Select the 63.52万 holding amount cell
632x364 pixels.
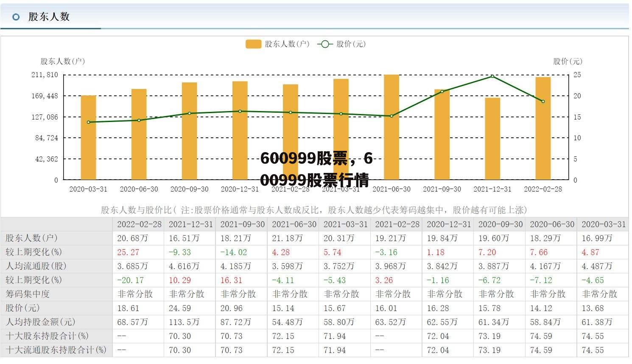[x=390, y=322]
